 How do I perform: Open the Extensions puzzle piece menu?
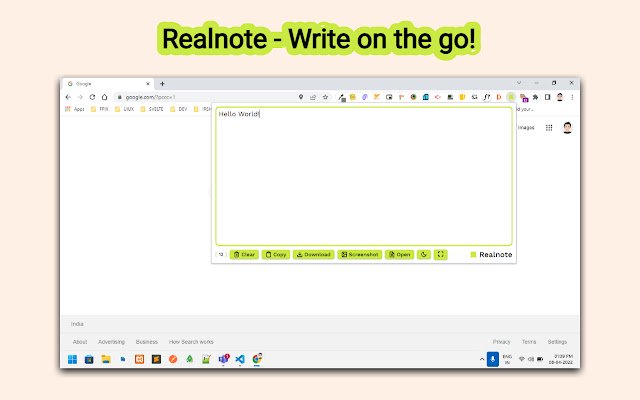coord(536,97)
